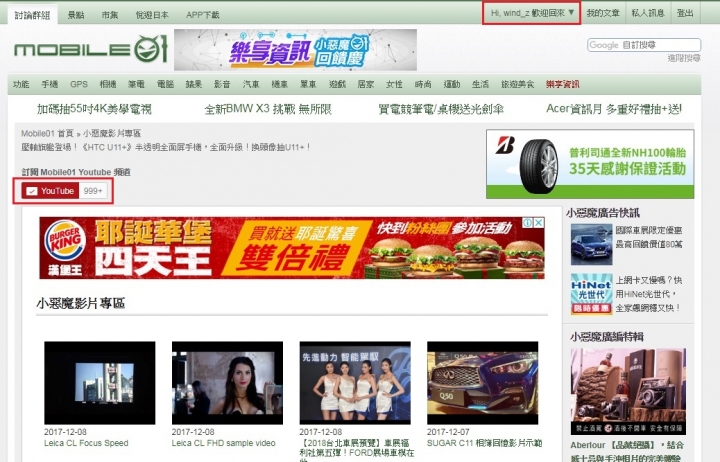Click the YouTube subscribe button

50,191
